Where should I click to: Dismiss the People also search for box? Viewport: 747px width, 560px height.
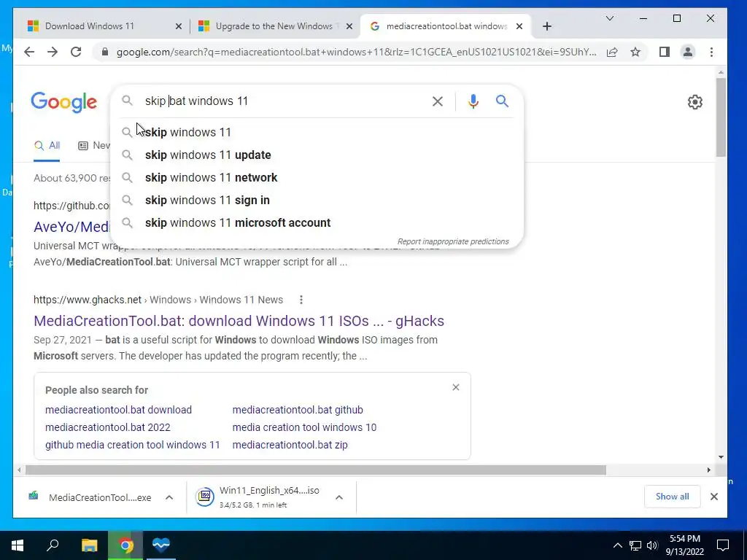point(456,387)
